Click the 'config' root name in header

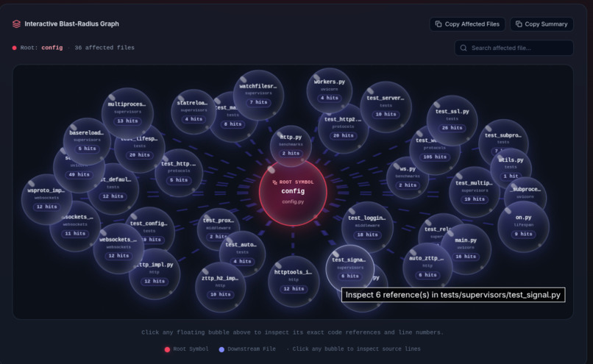coord(52,48)
